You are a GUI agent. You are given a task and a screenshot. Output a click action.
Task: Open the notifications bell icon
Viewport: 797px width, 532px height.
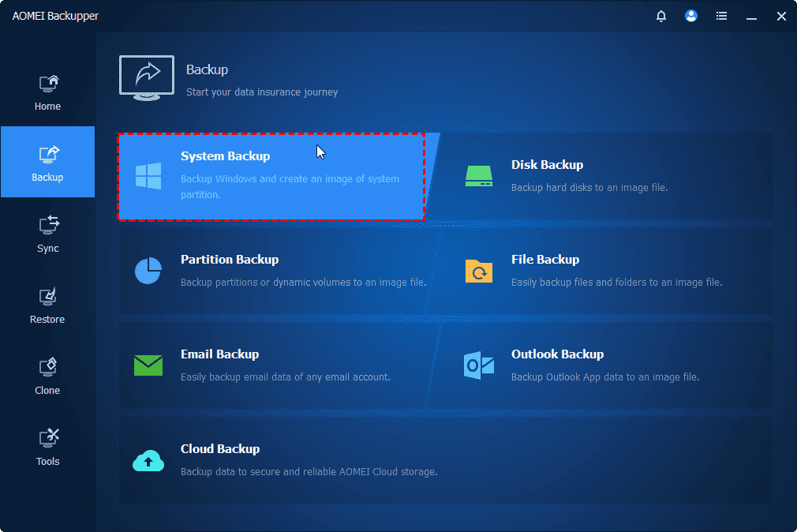pyautogui.click(x=660, y=17)
